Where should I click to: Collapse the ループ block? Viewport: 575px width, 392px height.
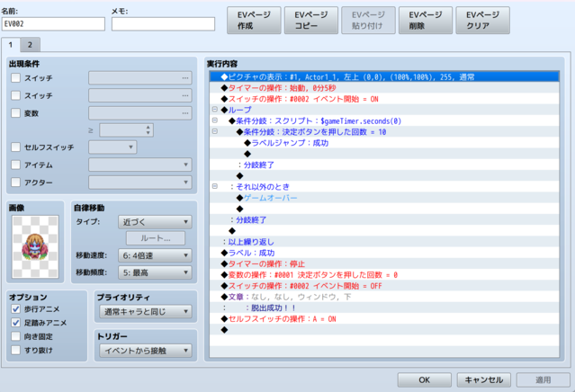tap(215, 109)
